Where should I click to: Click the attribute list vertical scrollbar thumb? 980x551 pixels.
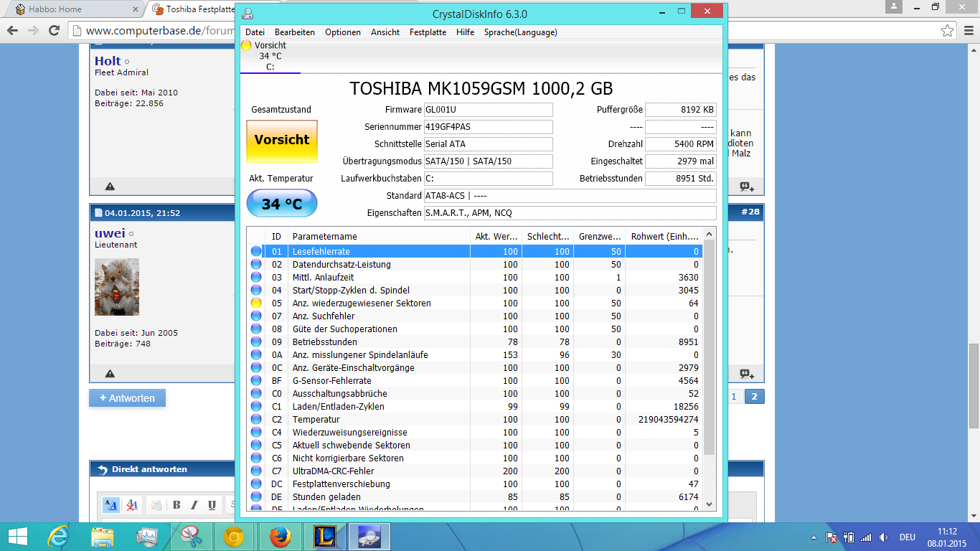(x=710, y=348)
